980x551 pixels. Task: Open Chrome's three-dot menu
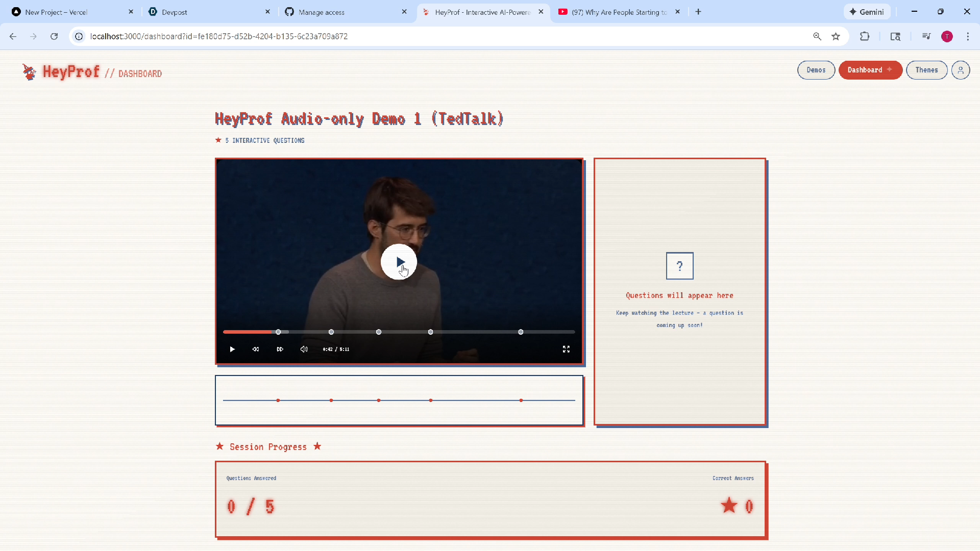click(968, 36)
